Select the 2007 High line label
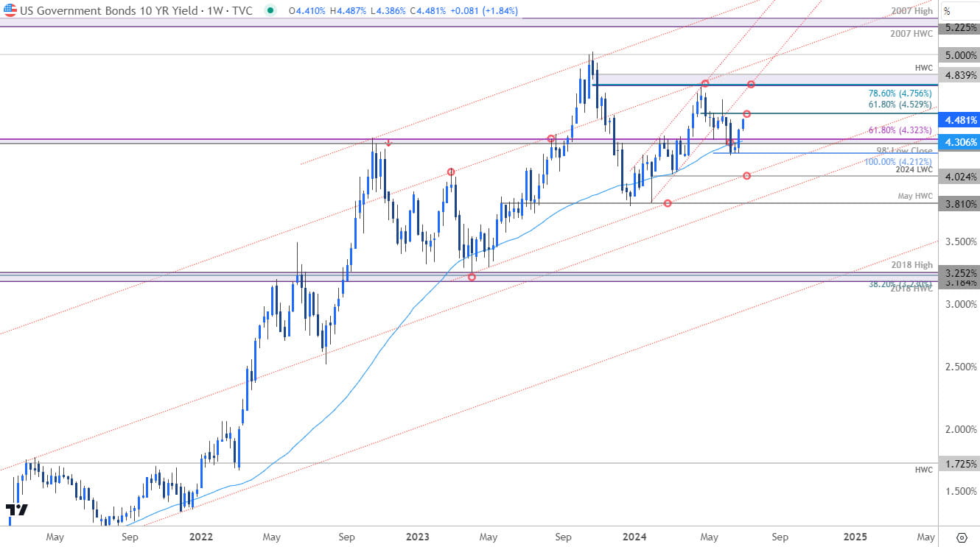This screenshot has width=980, height=547. [x=912, y=11]
